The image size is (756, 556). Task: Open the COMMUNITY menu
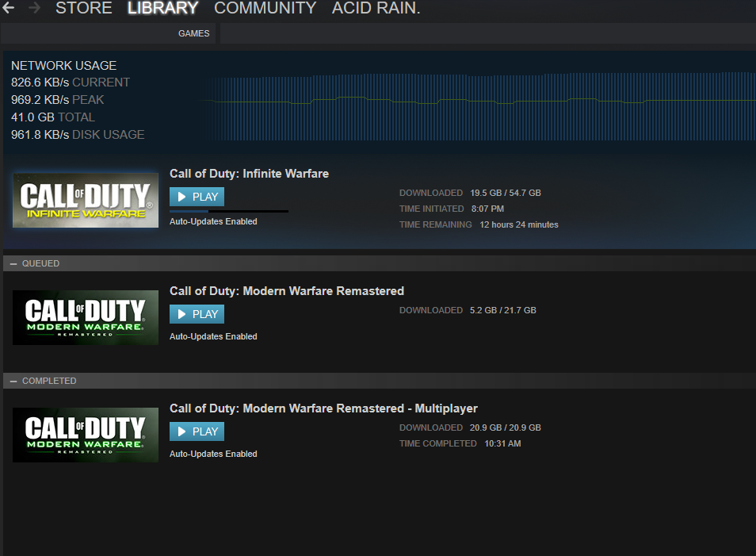coord(265,8)
